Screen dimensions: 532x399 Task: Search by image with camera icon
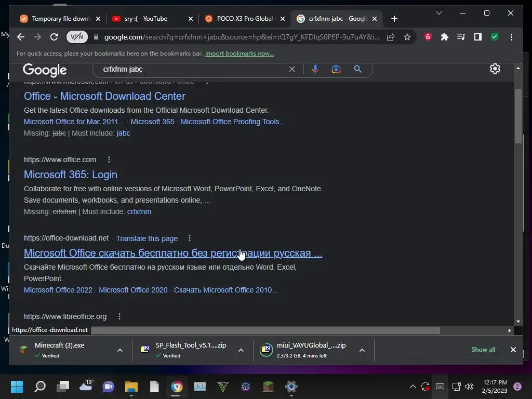pos(336,69)
